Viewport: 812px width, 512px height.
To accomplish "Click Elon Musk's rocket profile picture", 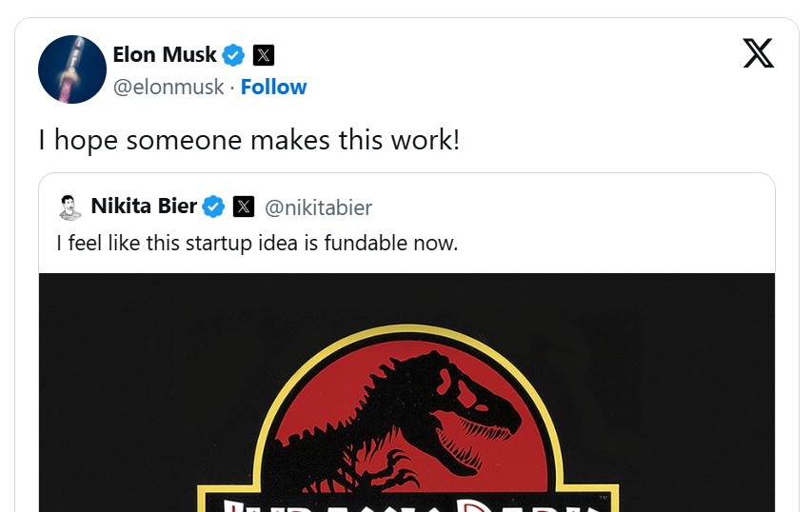I will tap(71, 70).
